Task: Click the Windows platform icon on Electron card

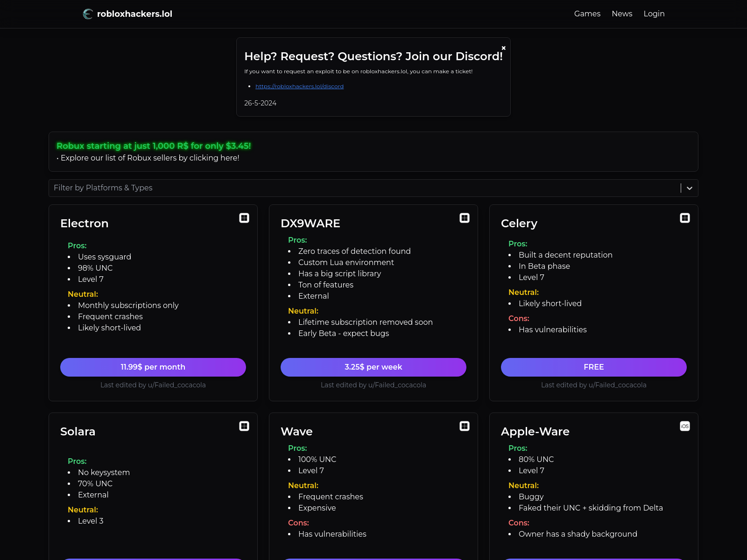Action: point(244,218)
